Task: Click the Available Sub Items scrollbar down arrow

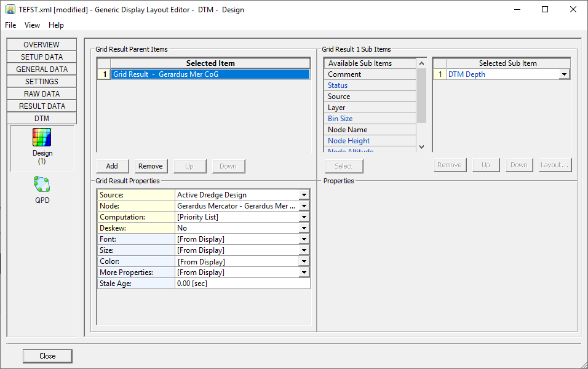Action: (x=421, y=146)
